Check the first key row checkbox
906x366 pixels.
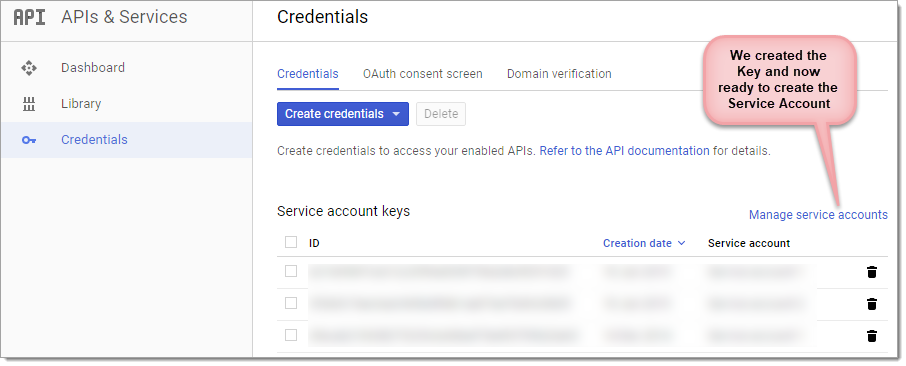291,271
